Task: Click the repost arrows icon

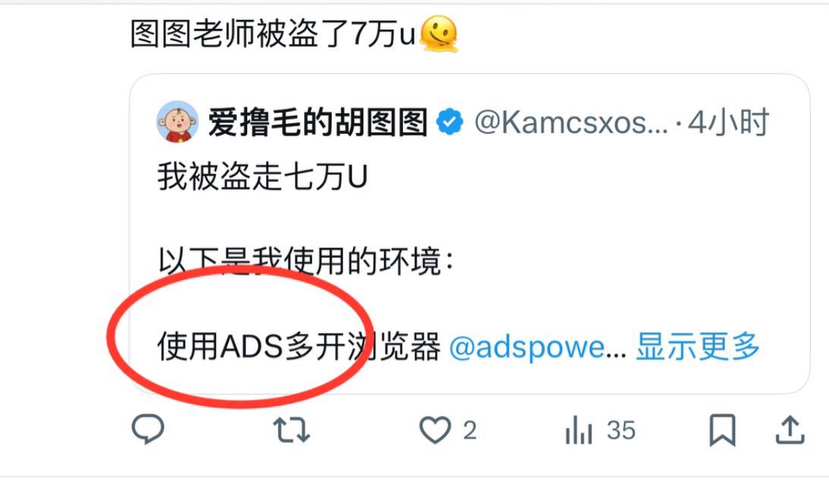Action: pos(291,430)
